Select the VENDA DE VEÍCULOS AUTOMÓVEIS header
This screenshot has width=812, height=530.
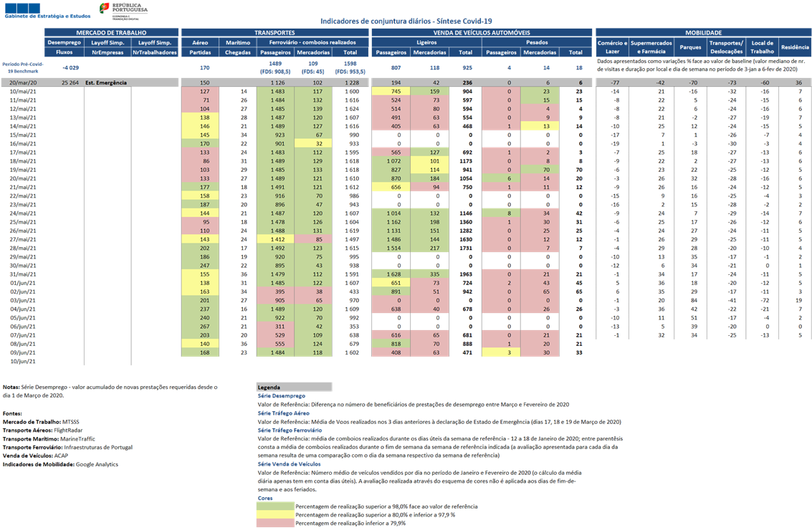point(482,33)
